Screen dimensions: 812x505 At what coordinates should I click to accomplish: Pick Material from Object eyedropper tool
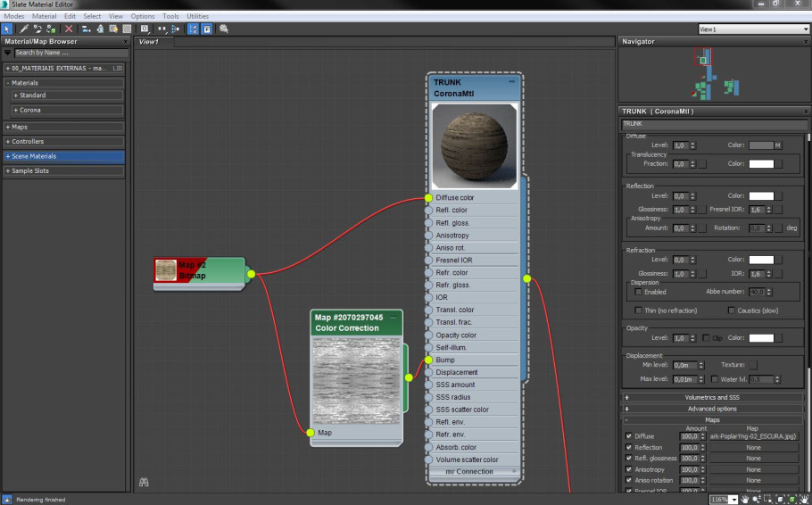coord(24,29)
